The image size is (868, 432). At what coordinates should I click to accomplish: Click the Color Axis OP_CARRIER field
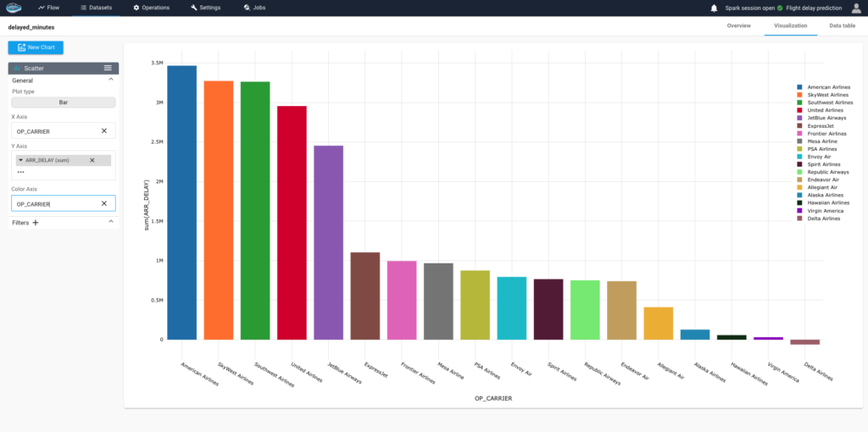pyautogui.click(x=63, y=203)
